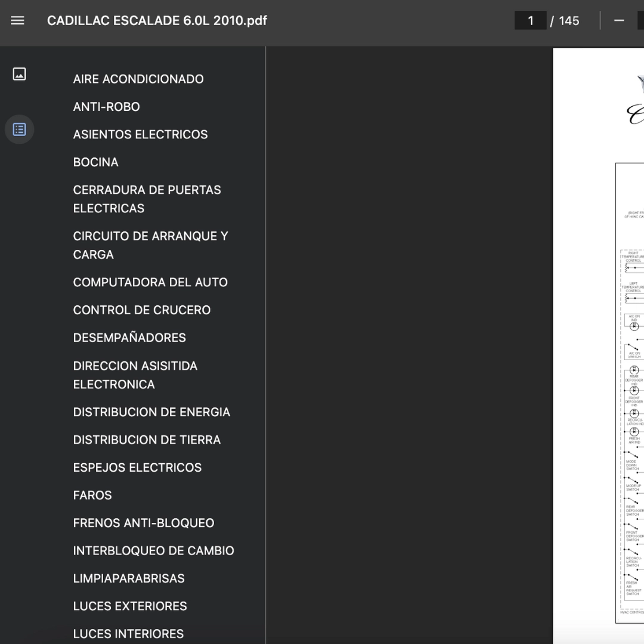Screen dimensions: 644x644
Task: Open COMPUTADORA DEL AUTO section
Action: (x=150, y=282)
